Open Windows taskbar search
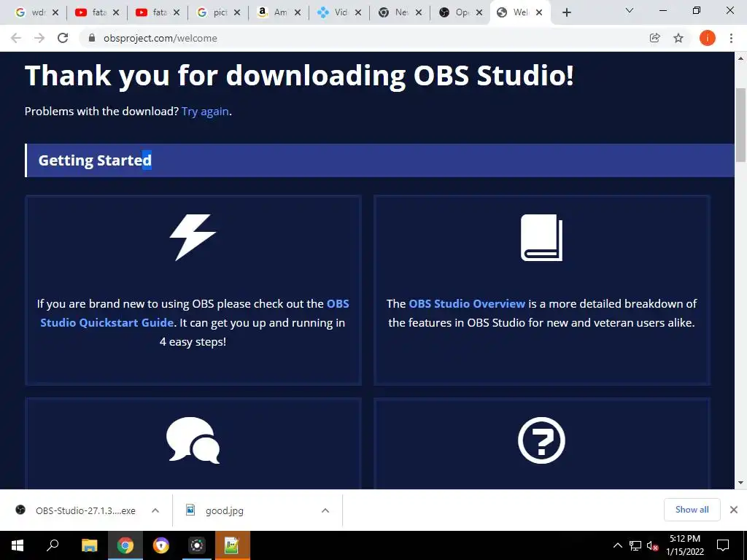 click(x=53, y=545)
